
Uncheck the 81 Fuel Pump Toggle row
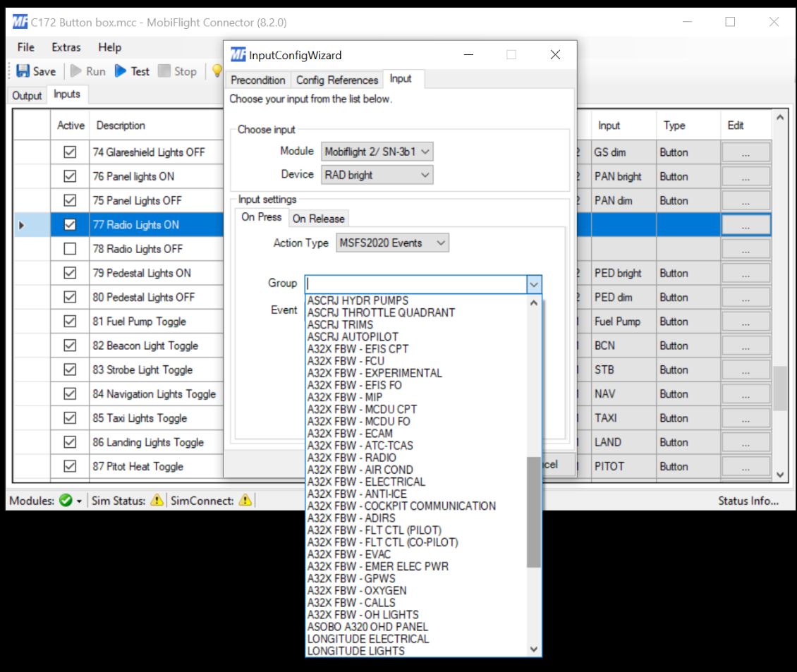coord(70,322)
